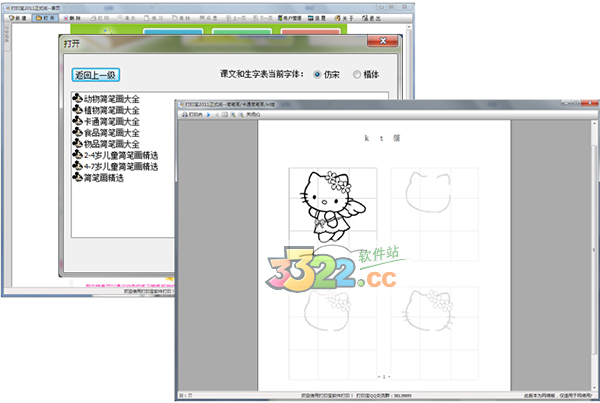Viewport: 600px width, 403px height.
Task: Click 返回上一级 (back one level) button
Action: tap(96, 75)
